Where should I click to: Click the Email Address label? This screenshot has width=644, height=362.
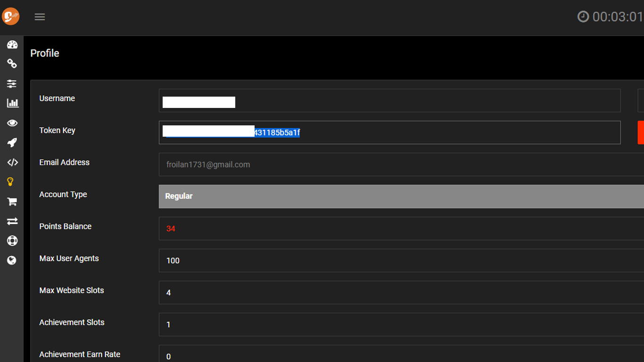pos(64,162)
